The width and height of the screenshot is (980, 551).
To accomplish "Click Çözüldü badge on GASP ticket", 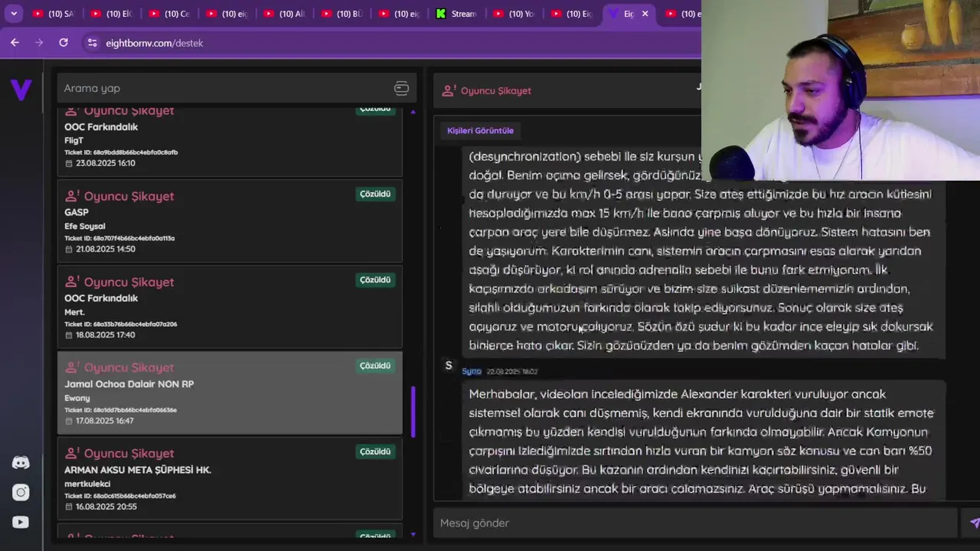I will click(375, 194).
